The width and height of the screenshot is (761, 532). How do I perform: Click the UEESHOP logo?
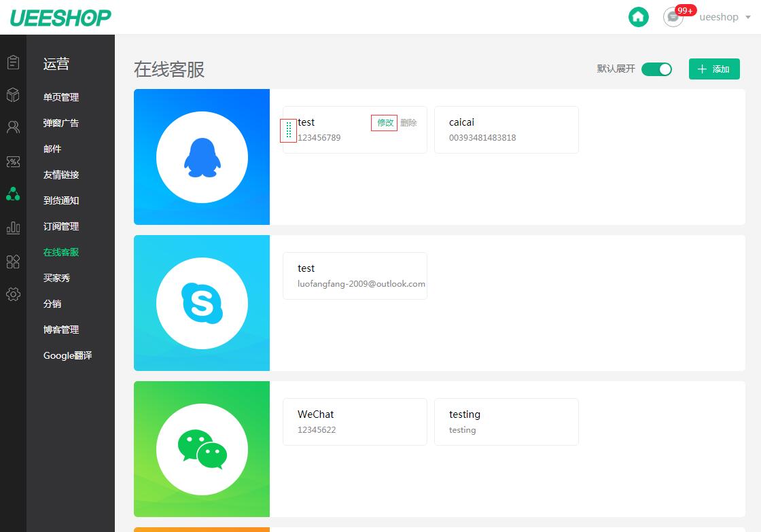pos(60,18)
